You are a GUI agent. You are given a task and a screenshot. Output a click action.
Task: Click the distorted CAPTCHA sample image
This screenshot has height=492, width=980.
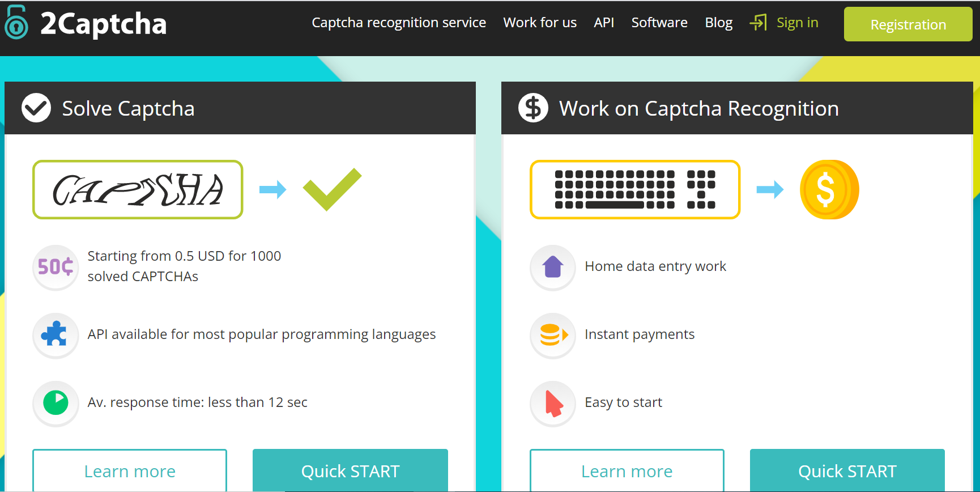click(138, 189)
